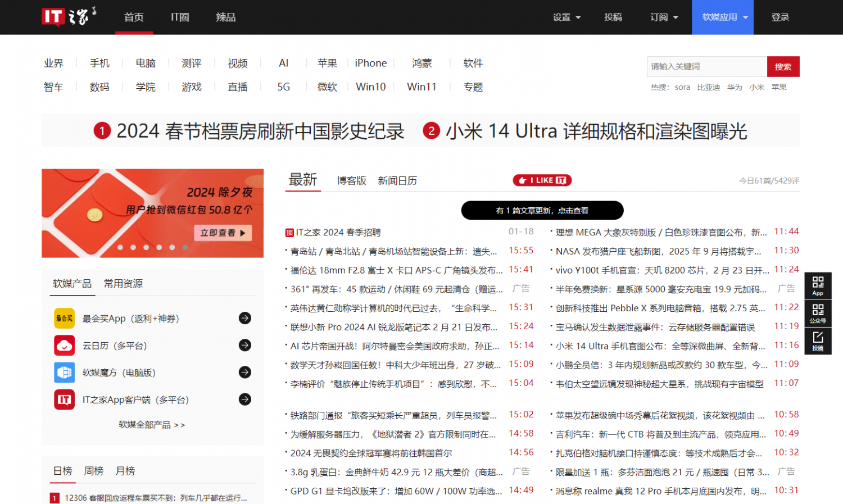Click arrow button next to IT之家App客户端

pos(245,399)
